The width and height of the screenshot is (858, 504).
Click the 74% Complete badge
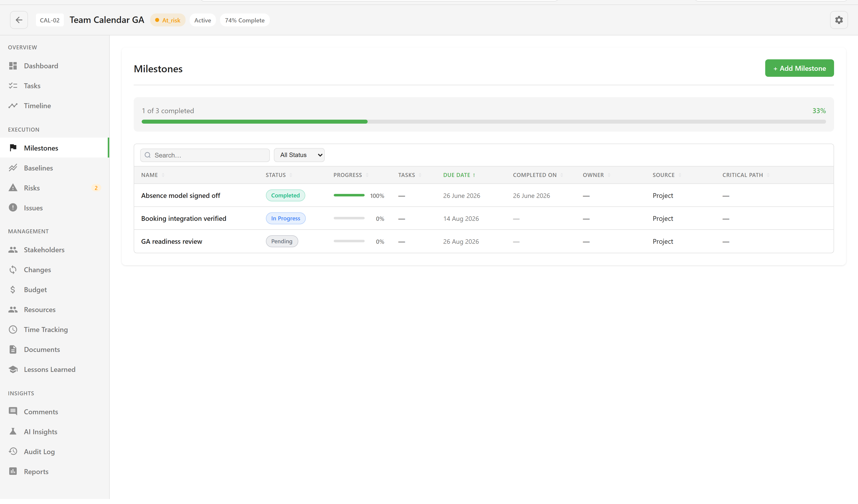[x=244, y=20]
